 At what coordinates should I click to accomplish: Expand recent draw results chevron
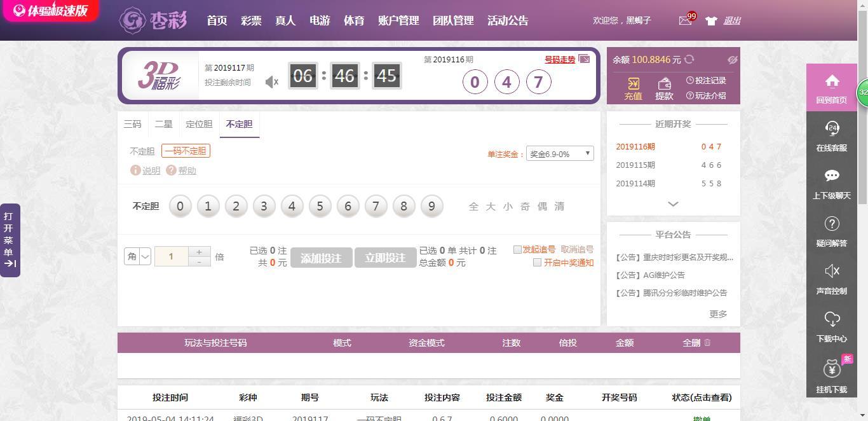point(673,204)
